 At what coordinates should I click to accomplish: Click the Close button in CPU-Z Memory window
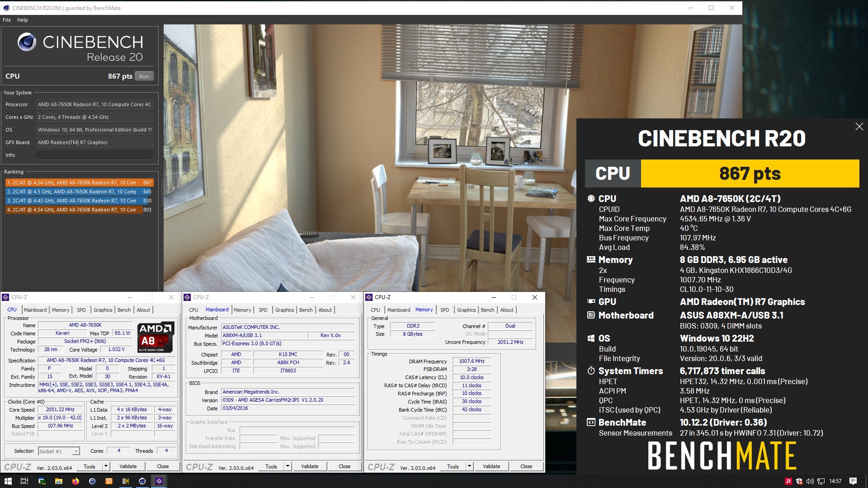tap(526, 466)
